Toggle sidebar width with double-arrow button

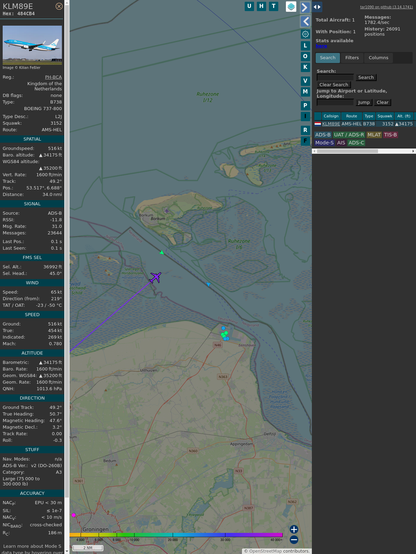click(317, 6)
